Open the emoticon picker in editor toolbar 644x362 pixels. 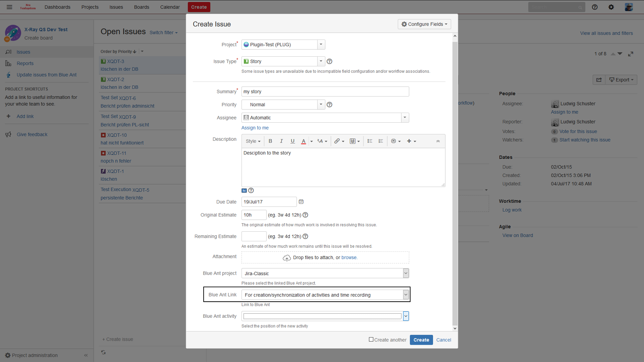tap(396, 141)
